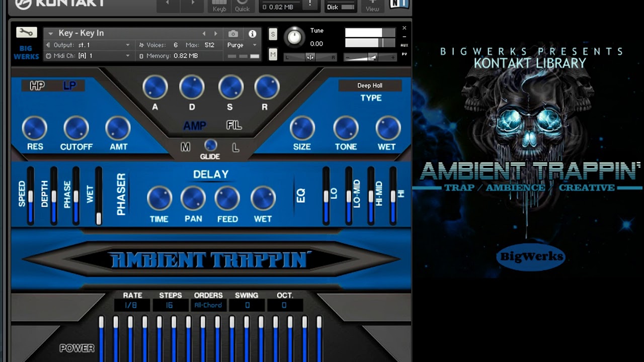
Task: Click the PV button in instrument header
Action: click(405, 54)
